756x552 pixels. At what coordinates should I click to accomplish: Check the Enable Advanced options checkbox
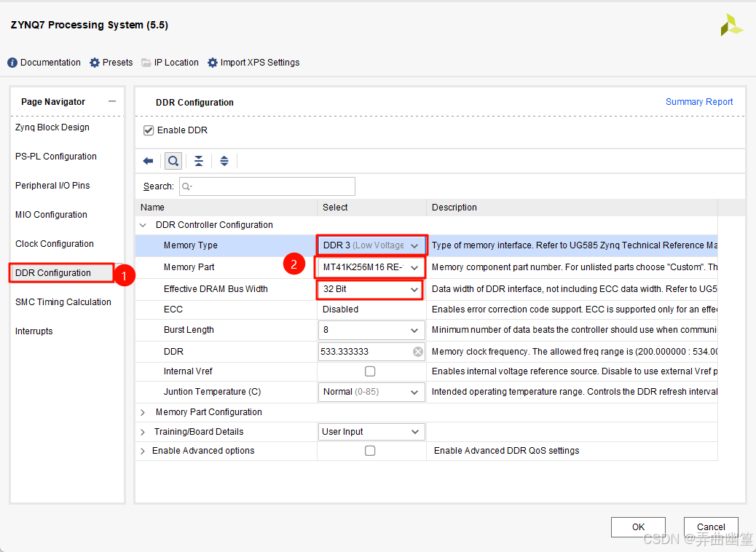(370, 451)
